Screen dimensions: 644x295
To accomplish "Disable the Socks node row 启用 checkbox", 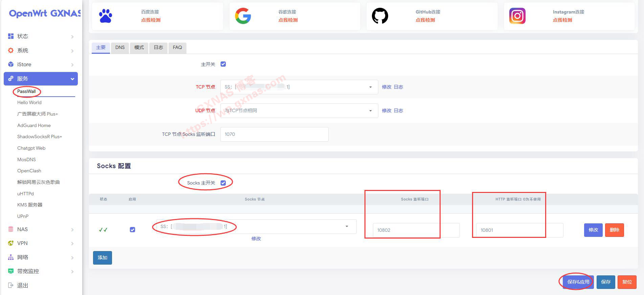I will pyautogui.click(x=132, y=230).
